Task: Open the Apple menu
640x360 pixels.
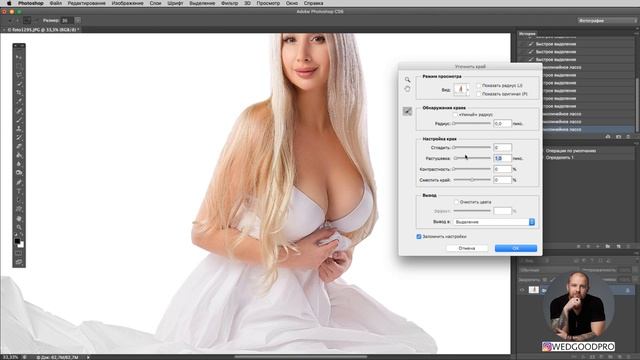Action: click(9, 3)
